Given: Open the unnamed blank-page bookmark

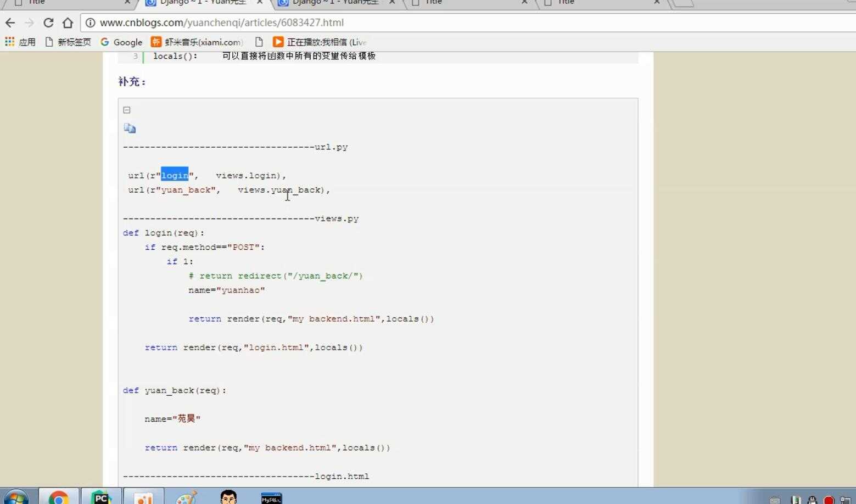Looking at the screenshot, I should click(x=259, y=42).
